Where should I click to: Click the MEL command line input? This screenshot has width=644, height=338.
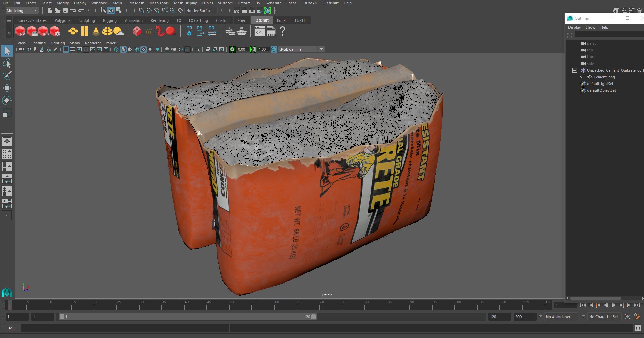click(x=124, y=328)
